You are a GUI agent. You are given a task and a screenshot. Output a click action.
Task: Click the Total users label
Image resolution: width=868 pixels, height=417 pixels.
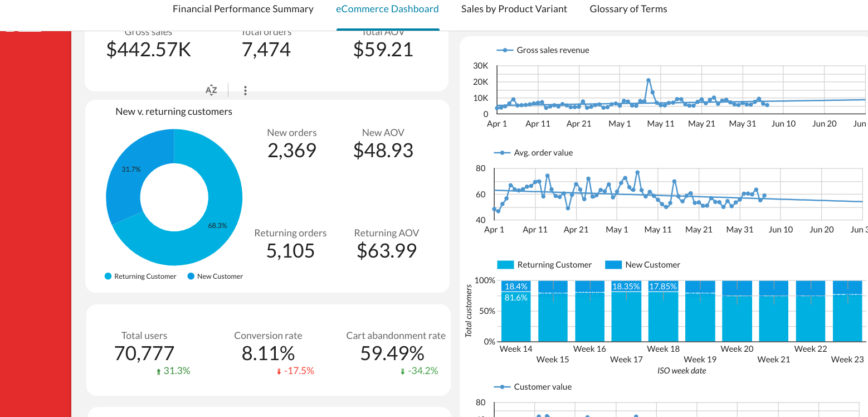coord(144,336)
